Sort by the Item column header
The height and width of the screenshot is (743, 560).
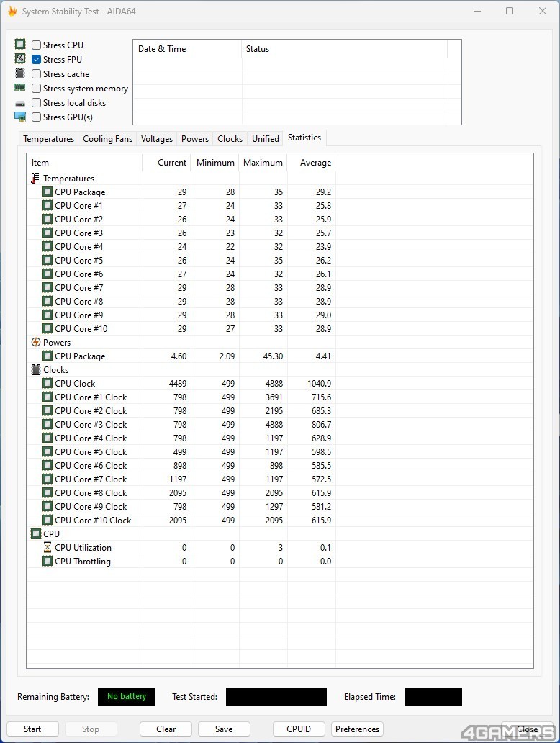pos(85,163)
